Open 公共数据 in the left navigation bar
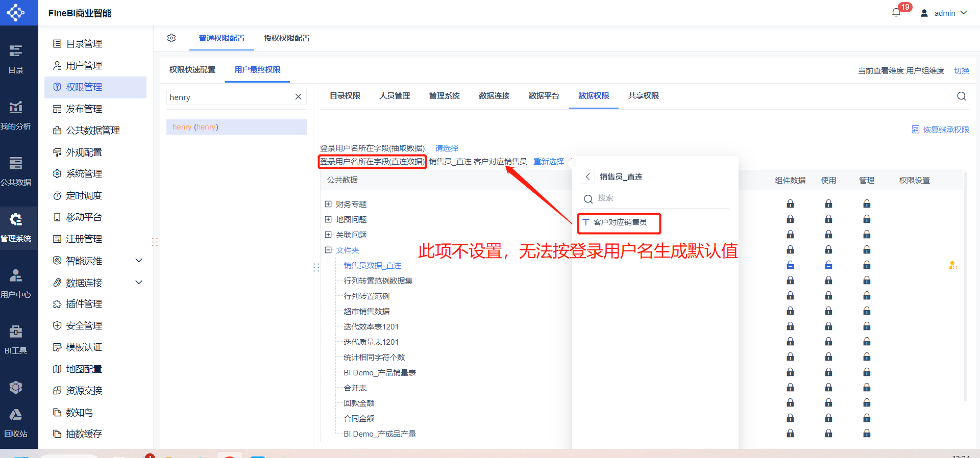Image resolution: width=980 pixels, height=458 pixels. (x=16, y=171)
